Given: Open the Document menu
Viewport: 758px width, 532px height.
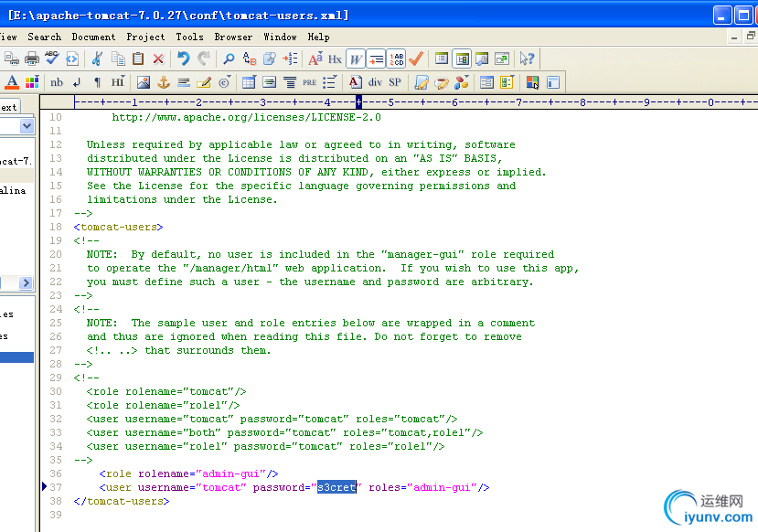Looking at the screenshot, I should (94, 37).
